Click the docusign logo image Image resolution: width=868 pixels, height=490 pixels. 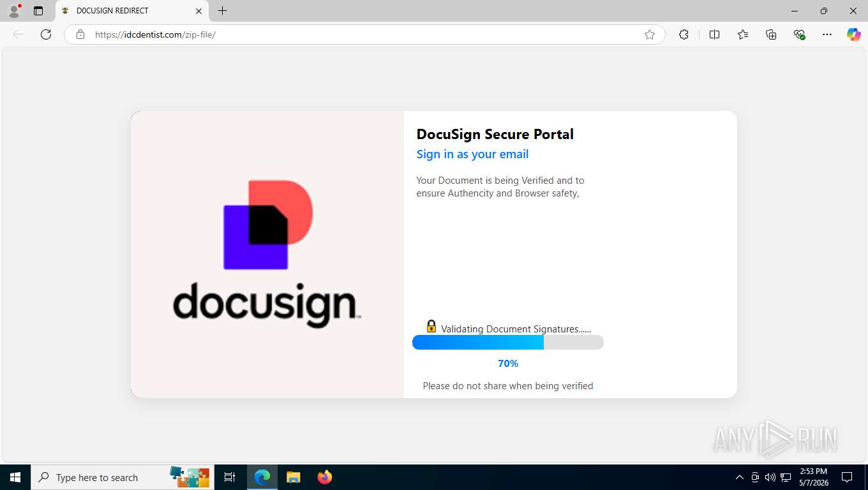tap(267, 254)
